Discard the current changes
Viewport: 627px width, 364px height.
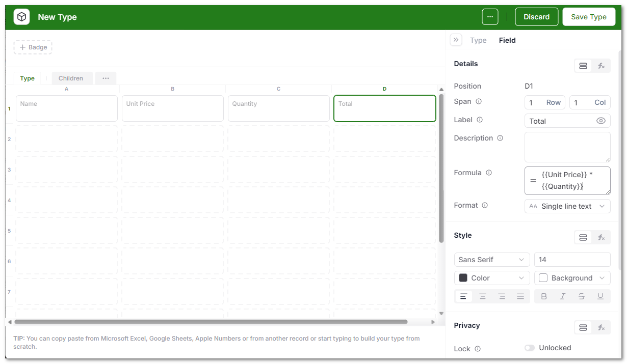pyautogui.click(x=536, y=16)
